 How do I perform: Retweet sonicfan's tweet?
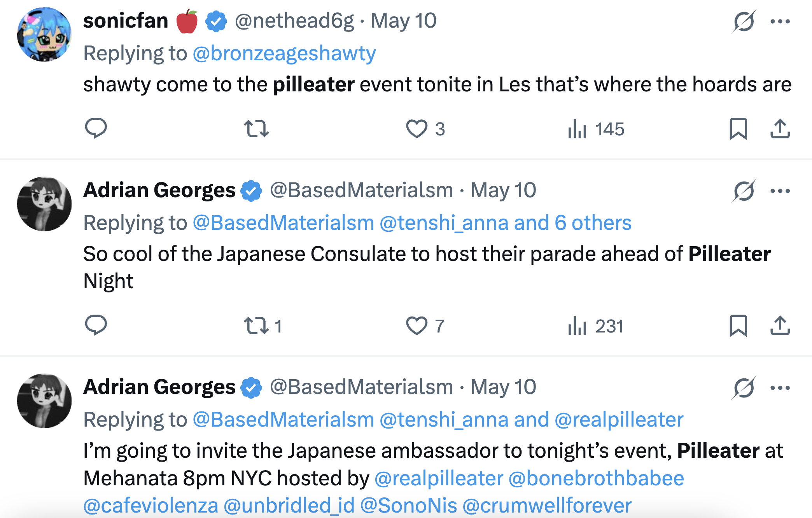256,129
